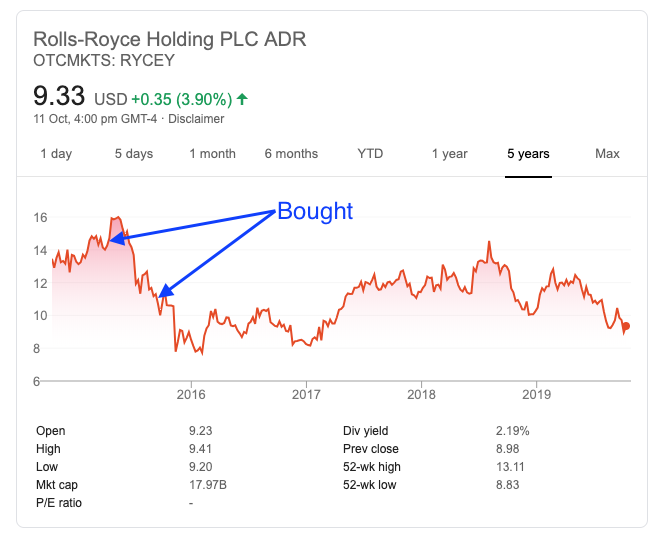Click the 2018 x-axis label

coord(421,395)
